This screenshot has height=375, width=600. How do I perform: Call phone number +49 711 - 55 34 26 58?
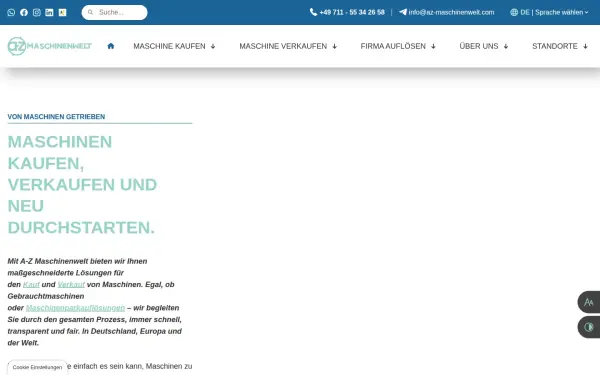coord(352,12)
